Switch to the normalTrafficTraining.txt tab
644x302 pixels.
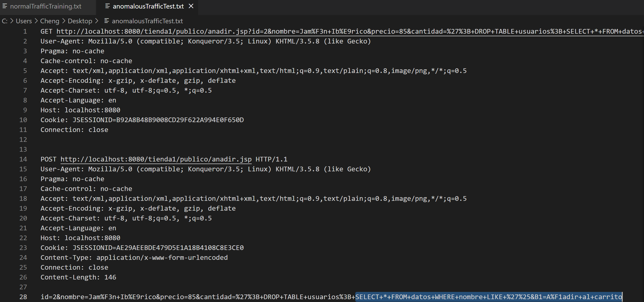click(x=46, y=6)
